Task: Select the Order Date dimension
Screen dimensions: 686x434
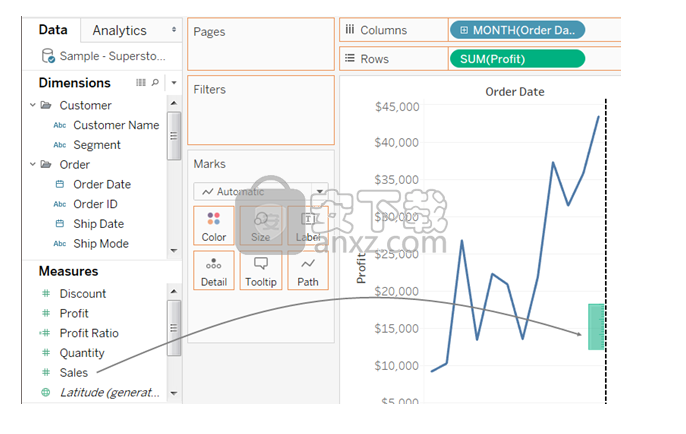Action: 102,184
